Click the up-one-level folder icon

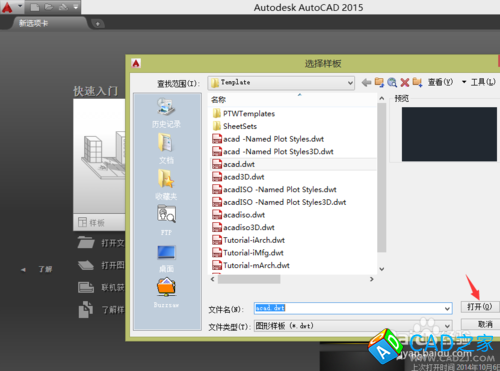coord(379,82)
